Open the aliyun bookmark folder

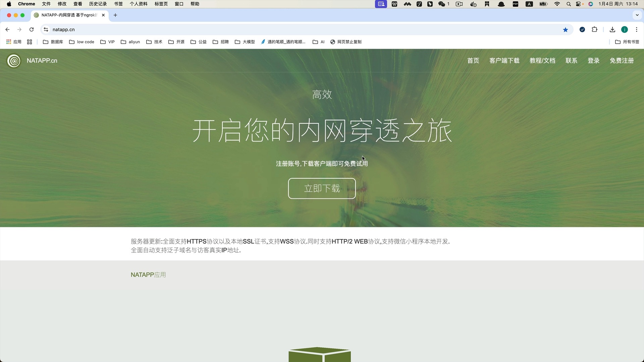(x=130, y=42)
